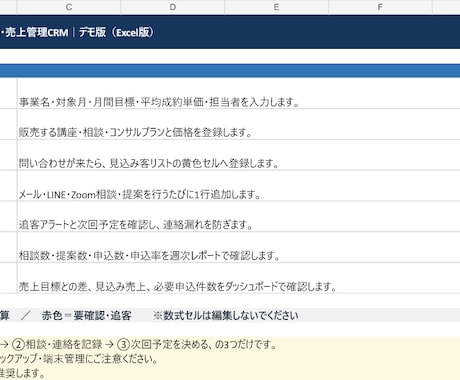This screenshot has height=380, width=460.
Task: Click the legend text 赤色＝要確認・追客
Action: tap(87, 315)
